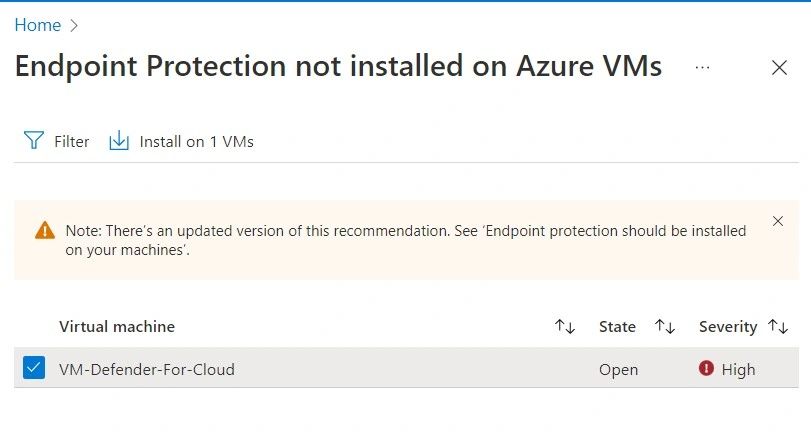Click the breadcrumb chevron after Home
The width and height of the screenshot is (811, 440).
[74, 25]
